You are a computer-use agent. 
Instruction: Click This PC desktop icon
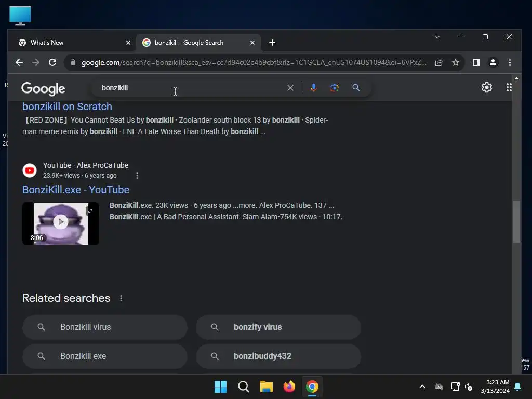point(20,16)
